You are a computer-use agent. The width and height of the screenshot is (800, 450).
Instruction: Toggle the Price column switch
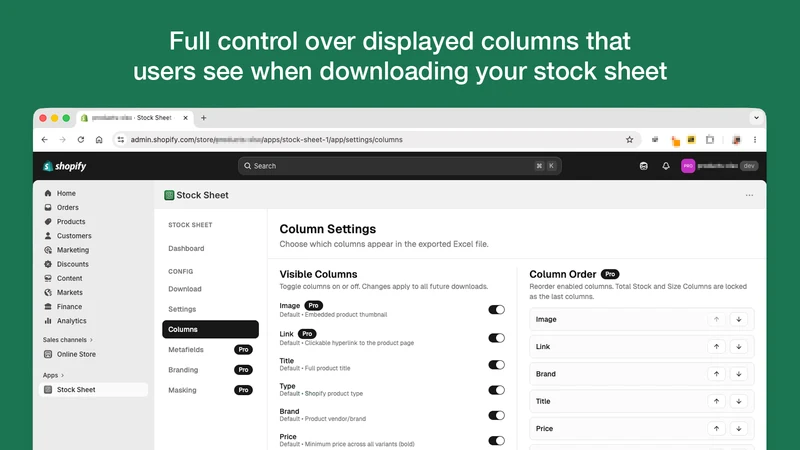(496, 440)
